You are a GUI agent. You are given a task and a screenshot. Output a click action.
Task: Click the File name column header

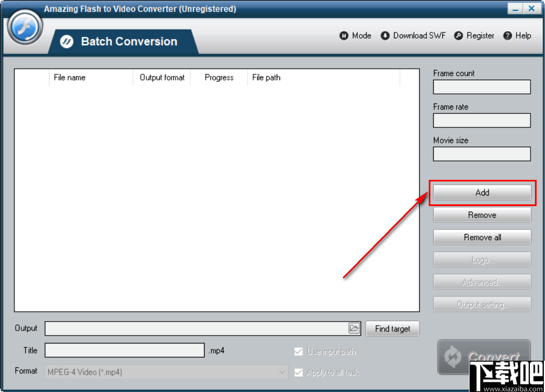click(x=69, y=78)
